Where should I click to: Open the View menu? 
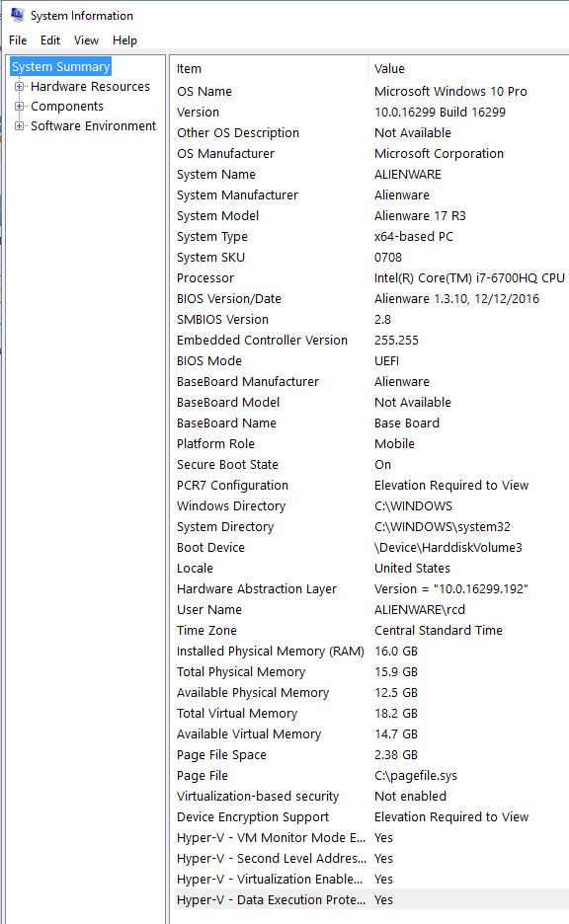pos(86,40)
